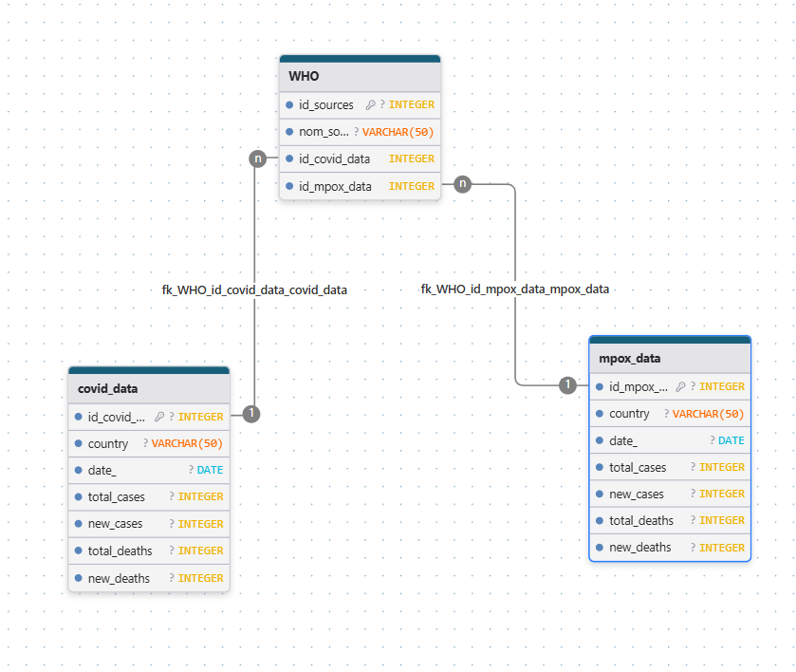Select the id_mpox_data column in WHO table
Image resolution: width=796 pixels, height=672 pixels.
[360, 186]
